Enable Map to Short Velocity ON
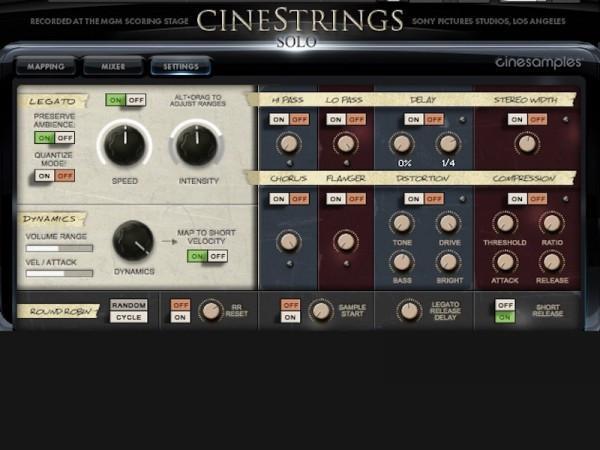600x450 pixels. click(197, 256)
